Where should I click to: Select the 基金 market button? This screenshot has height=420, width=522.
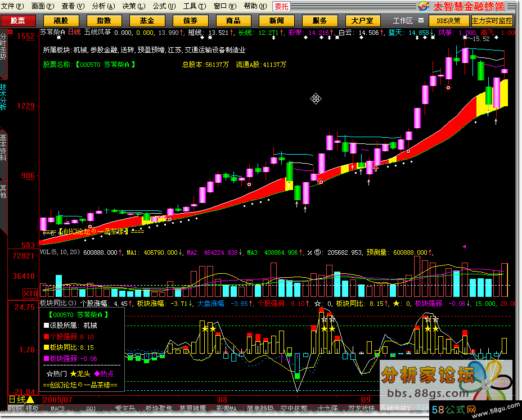(x=147, y=21)
